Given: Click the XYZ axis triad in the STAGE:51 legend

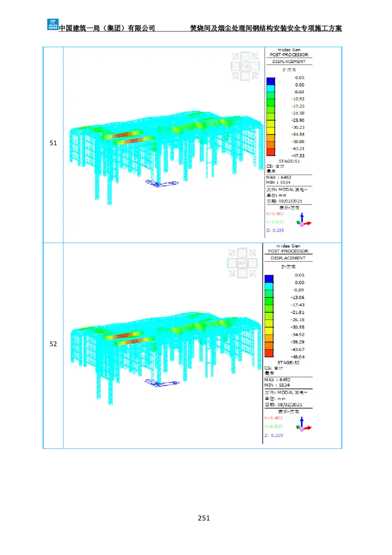Looking at the screenshot, I should [304, 221].
